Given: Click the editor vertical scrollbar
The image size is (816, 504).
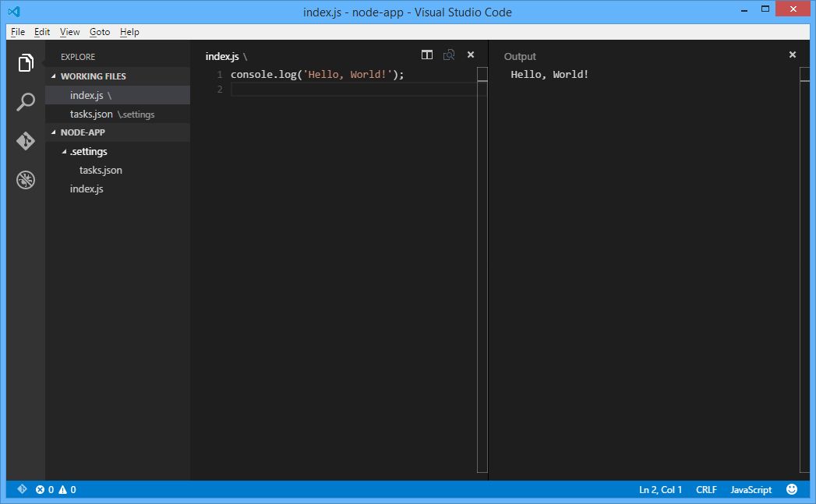Looking at the screenshot, I should (482, 270).
